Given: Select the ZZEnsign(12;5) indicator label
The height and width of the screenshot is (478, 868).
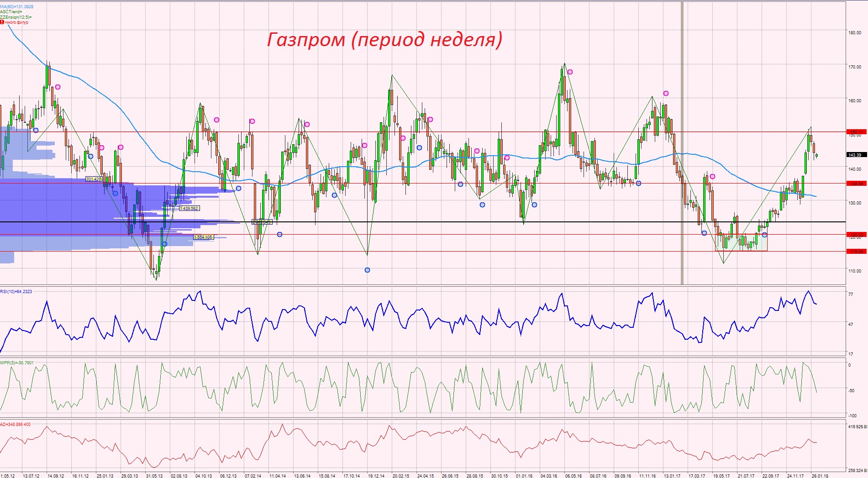Looking at the screenshot, I should coord(16,17).
